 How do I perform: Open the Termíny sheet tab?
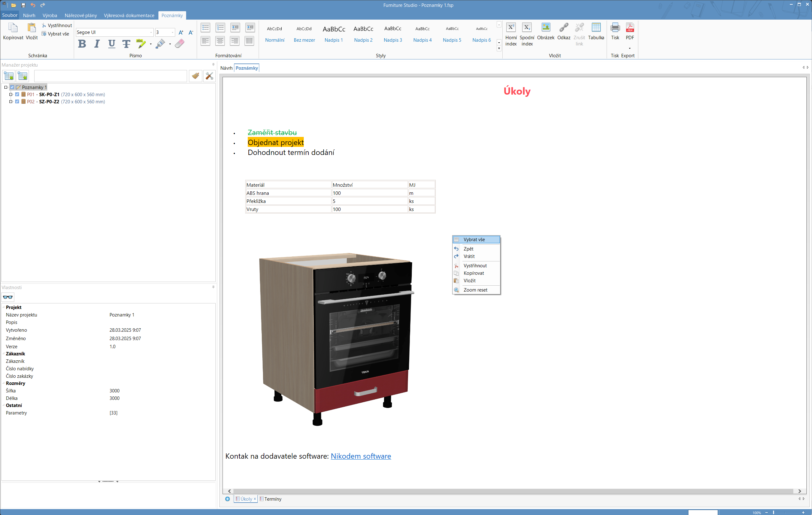click(x=271, y=499)
